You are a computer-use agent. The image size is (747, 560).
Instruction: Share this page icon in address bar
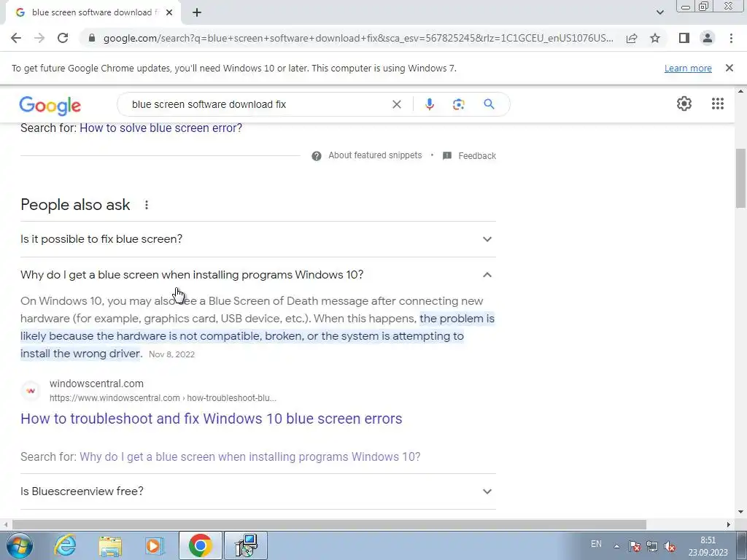pyautogui.click(x=632, y=38)
